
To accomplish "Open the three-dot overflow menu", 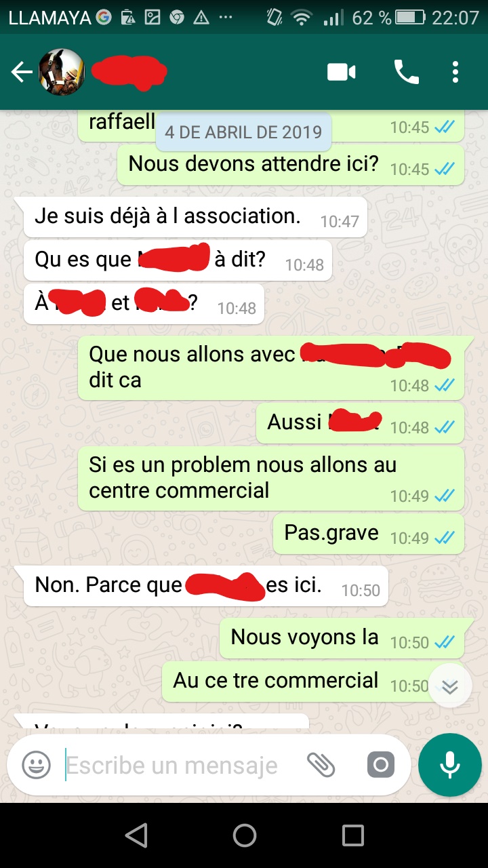I will tap(455, 72).
